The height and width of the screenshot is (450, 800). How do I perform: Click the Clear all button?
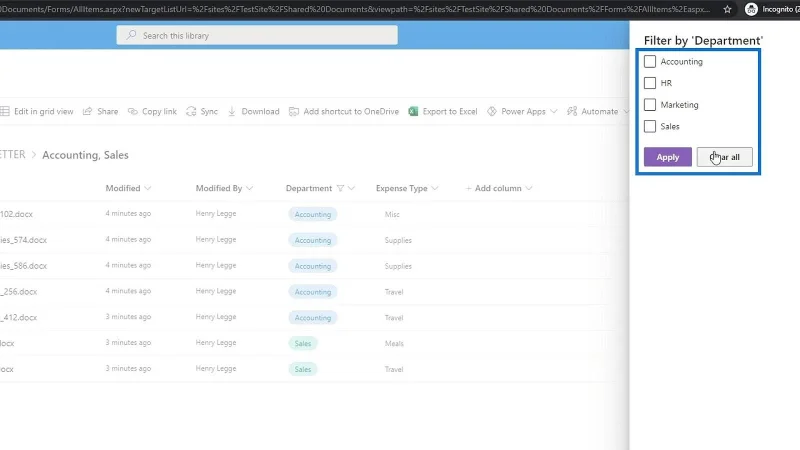click(724, 157)
